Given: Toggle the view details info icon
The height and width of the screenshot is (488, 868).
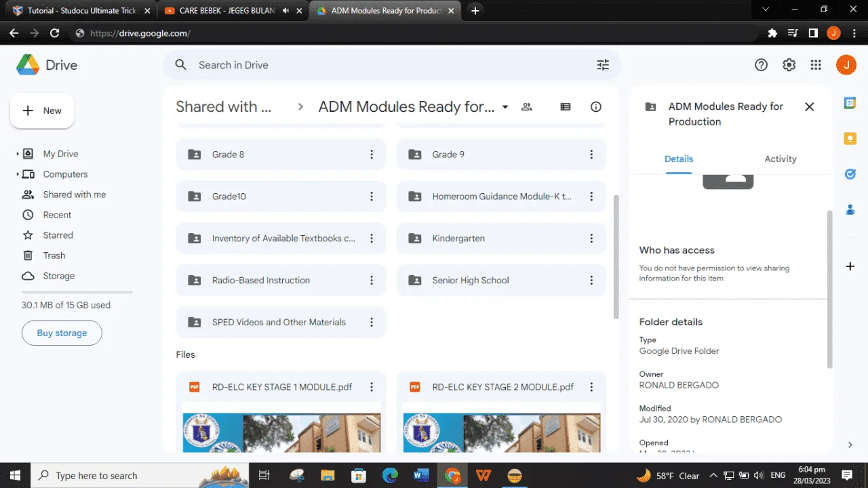Looking at the screenshot, I should 596,106.
